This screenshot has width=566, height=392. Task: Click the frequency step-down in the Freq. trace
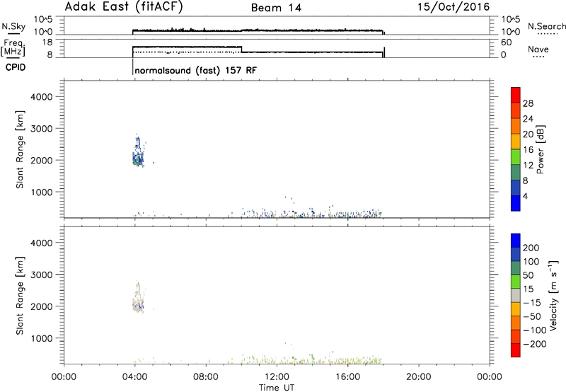pos(241,50)
